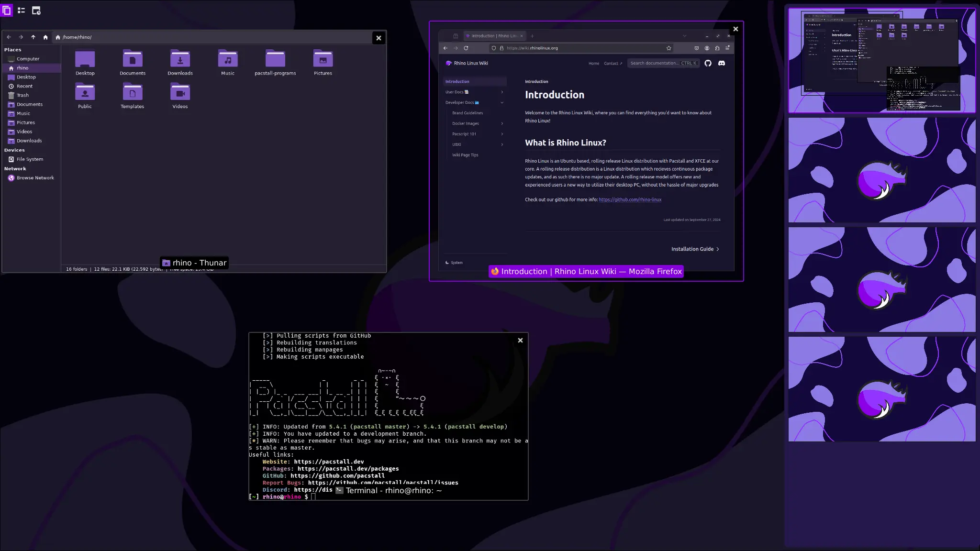Click Thunar's home toolbar icon
The width and height of the screenshot is (980, 551).
tap(45, 37)
